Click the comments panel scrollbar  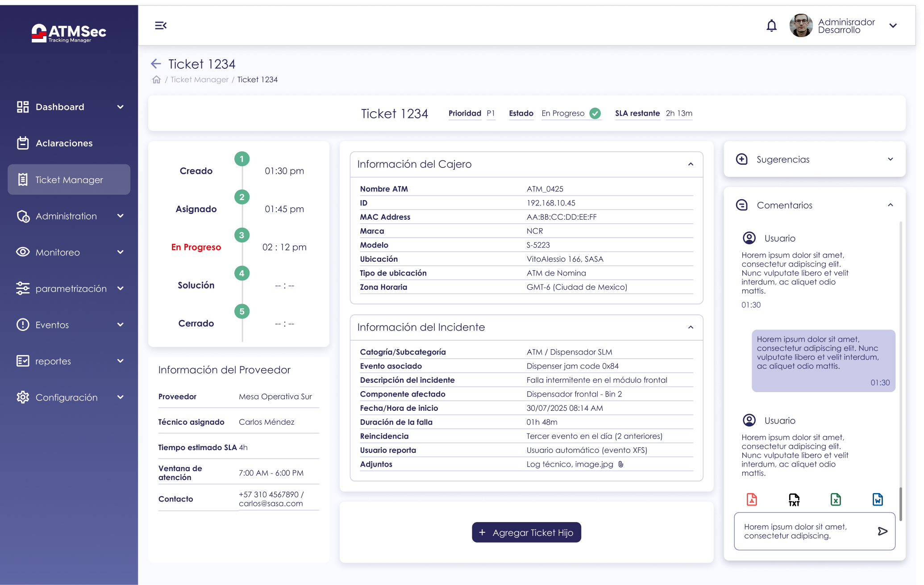click(x=901, y=505)
